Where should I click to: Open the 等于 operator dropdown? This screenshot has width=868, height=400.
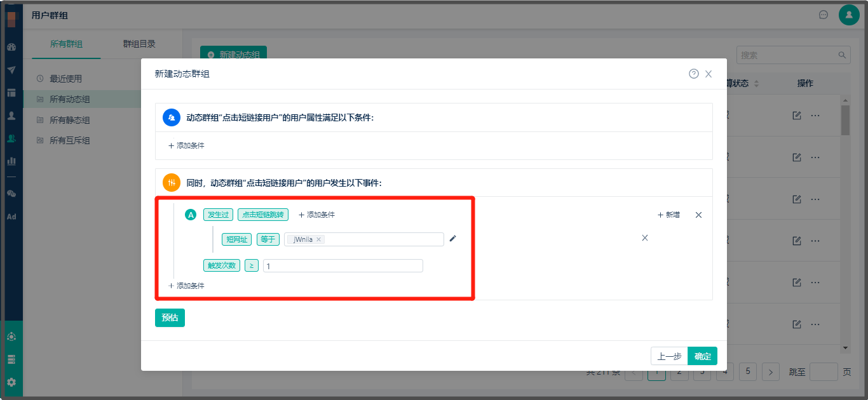pyautogui.click(x=268, y=239)
